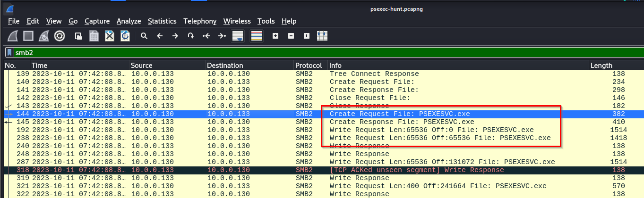Open the display filter bookmark menu
This screenshot has height=198, width=644.
tap(9, 52)
